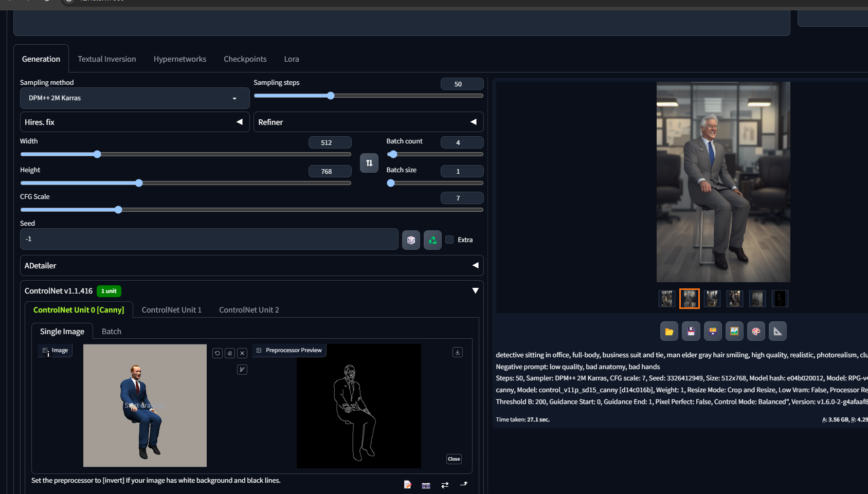Expand the ADetailer panel

pos(251,266)
